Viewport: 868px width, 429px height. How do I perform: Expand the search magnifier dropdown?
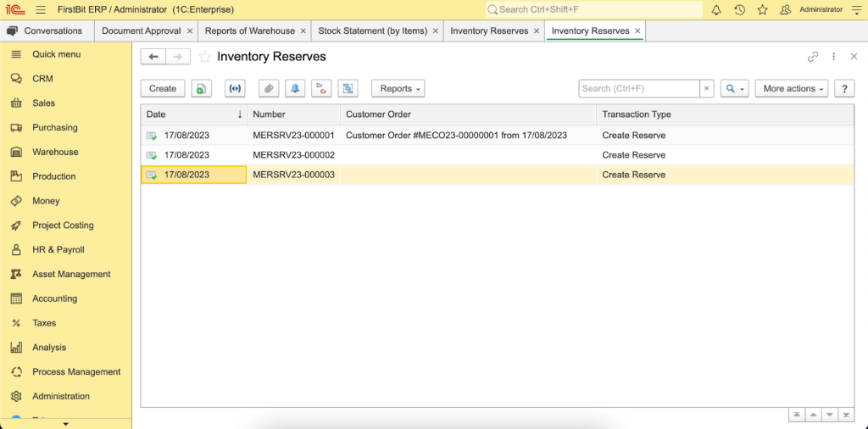click(x=735, y=88)
